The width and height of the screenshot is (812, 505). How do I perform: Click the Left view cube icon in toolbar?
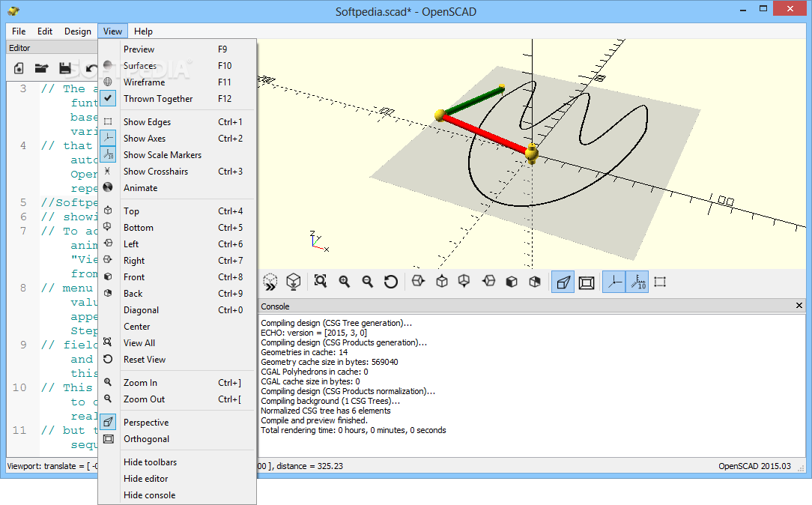(x=488, y=281)
